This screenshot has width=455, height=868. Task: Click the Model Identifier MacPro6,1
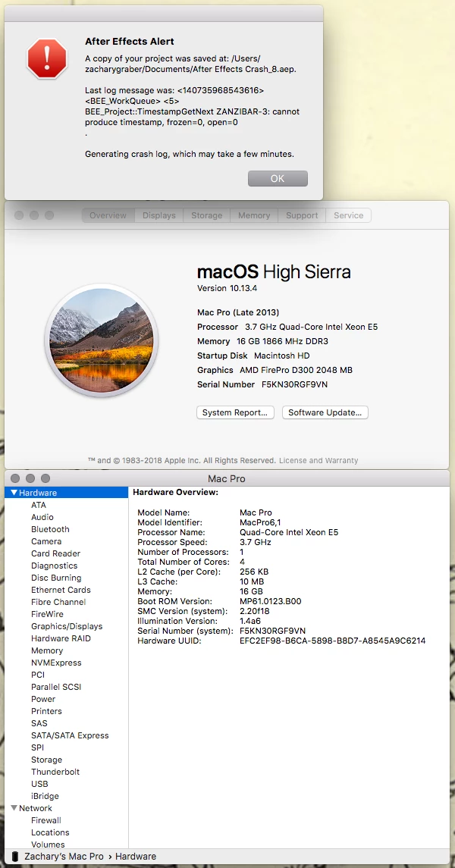[x=261, y=522]
